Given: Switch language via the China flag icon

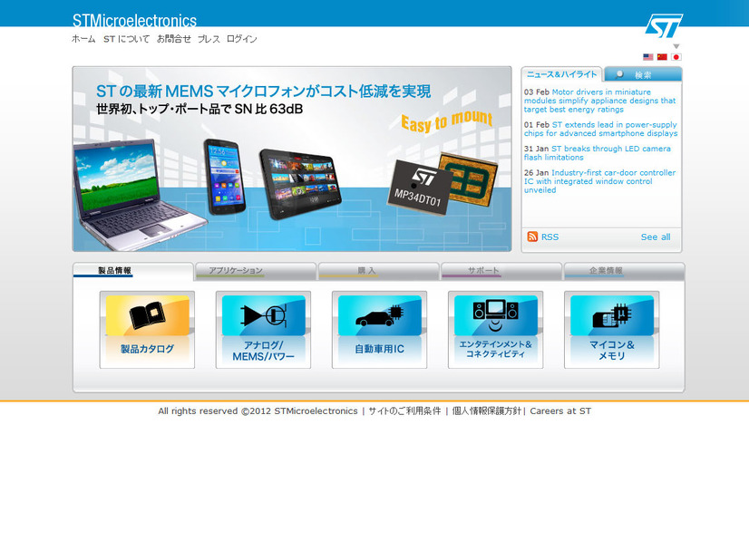Looking at the screenshot, I should (662, 57).
